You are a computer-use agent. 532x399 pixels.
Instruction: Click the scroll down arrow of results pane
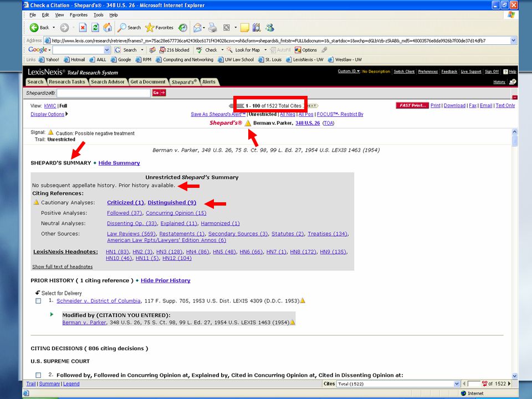[x=515, y=376]
